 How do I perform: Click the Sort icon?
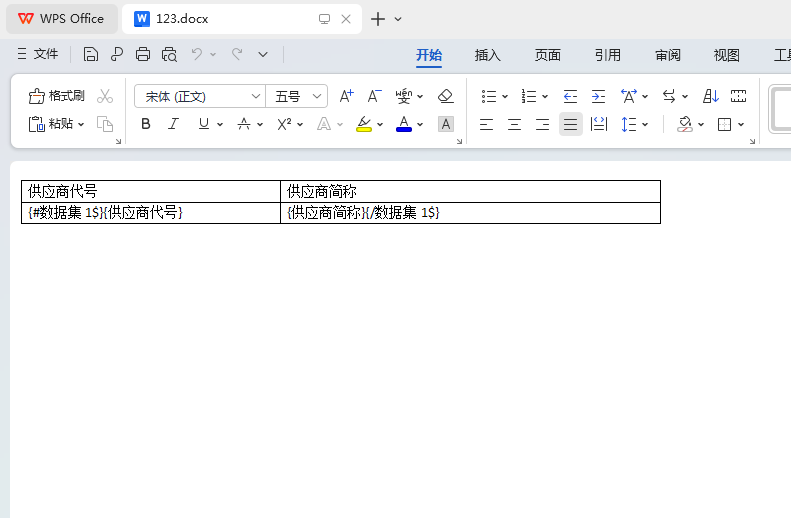click(x=710, y=96)
